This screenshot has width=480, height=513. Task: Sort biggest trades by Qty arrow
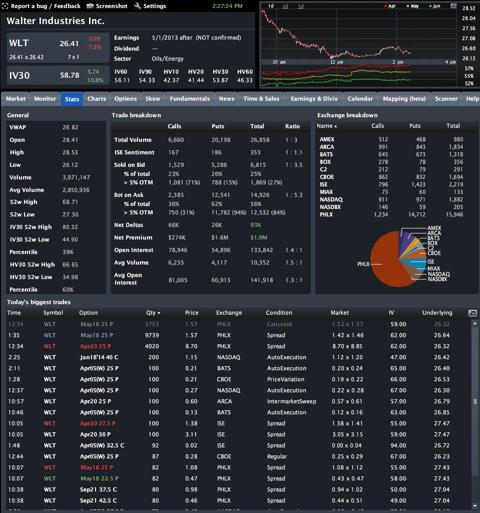pos(159,313)
